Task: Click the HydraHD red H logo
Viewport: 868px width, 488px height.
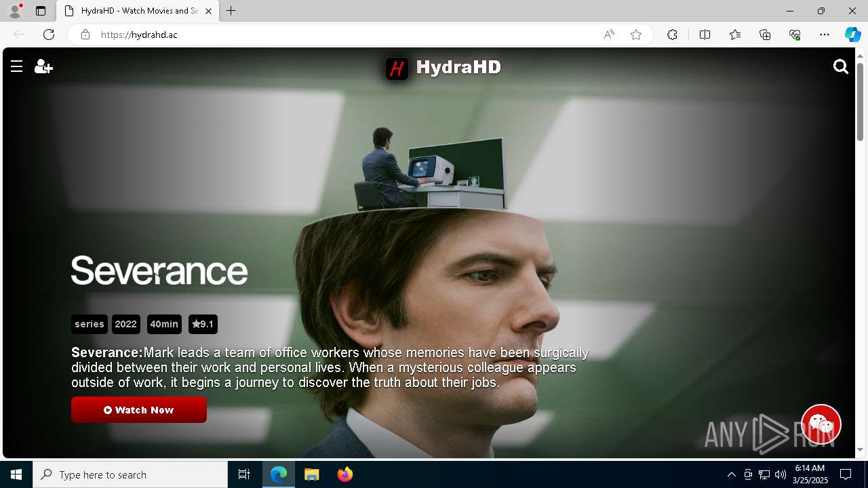Action: point(397,68)
